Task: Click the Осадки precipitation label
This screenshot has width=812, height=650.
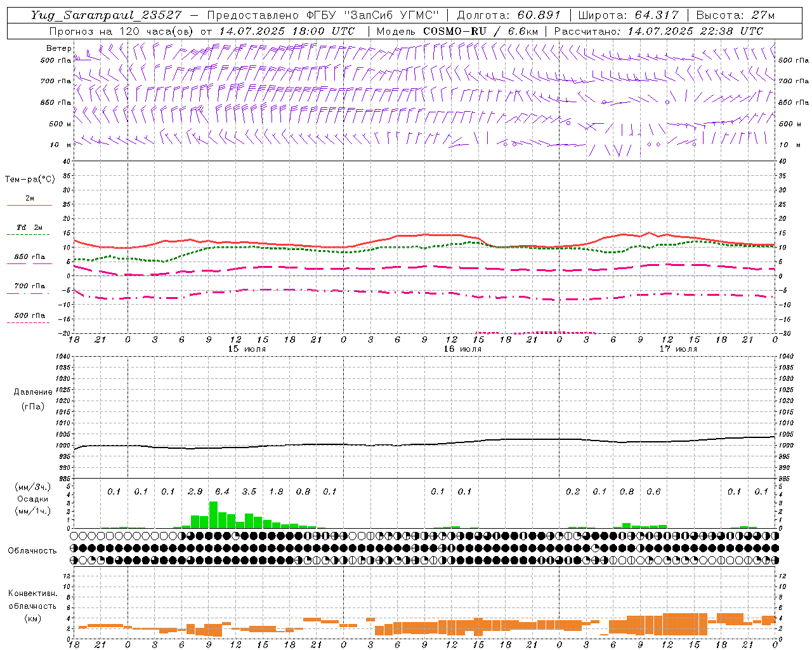Action: tap(32, 500)
